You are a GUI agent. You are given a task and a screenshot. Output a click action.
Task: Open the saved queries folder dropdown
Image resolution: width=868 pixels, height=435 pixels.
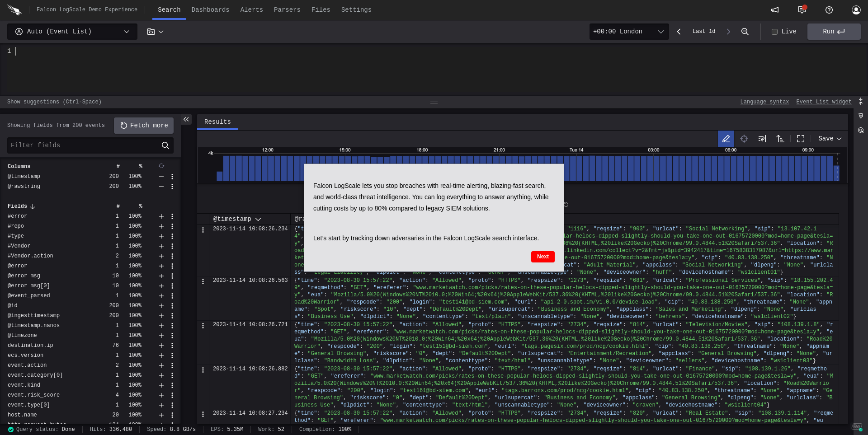point(155,32)
